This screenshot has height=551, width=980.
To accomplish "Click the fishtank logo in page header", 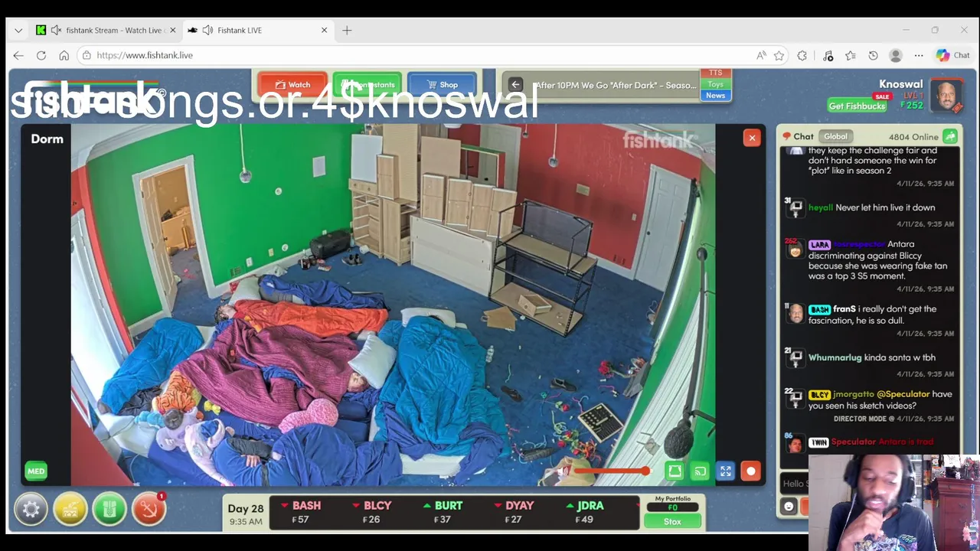I will 92,98.
